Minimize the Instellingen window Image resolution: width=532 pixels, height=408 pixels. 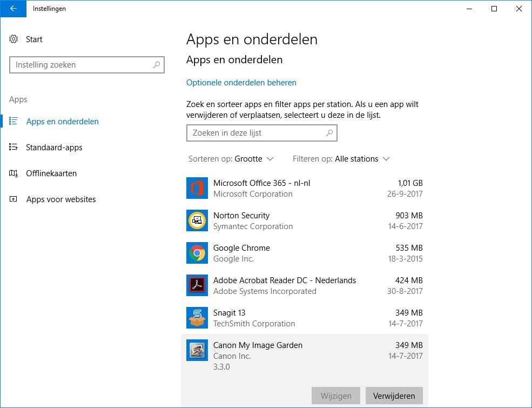(x=469, y=9)
